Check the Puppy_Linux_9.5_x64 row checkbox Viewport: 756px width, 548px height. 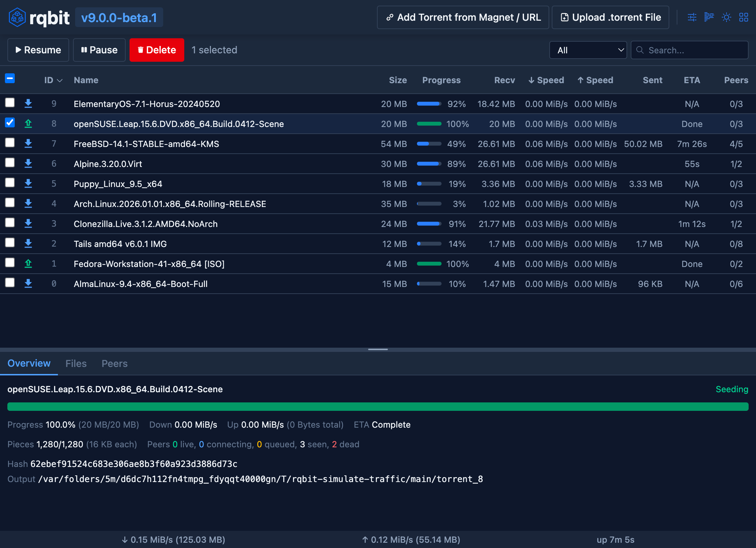pyautogui.click(x=10, y=183)
